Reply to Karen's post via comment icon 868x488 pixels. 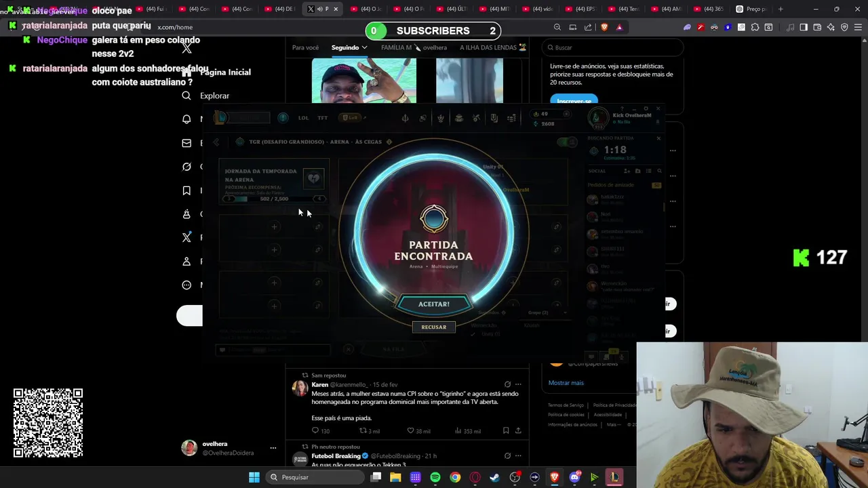[x=315, y=431]
